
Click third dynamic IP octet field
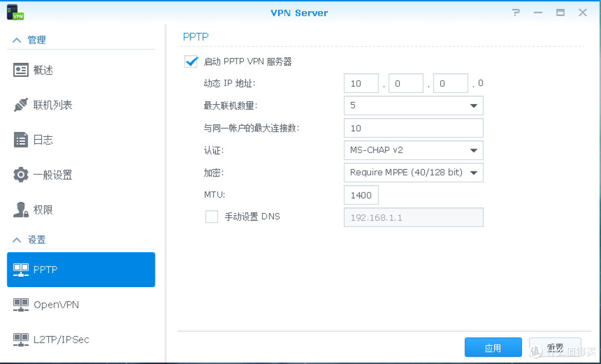click(451, 83)
